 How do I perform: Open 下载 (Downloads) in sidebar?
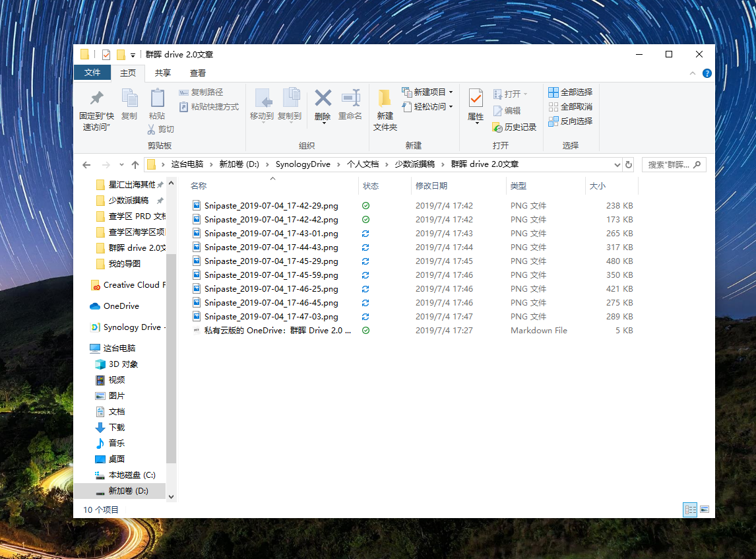pos(110,427)
